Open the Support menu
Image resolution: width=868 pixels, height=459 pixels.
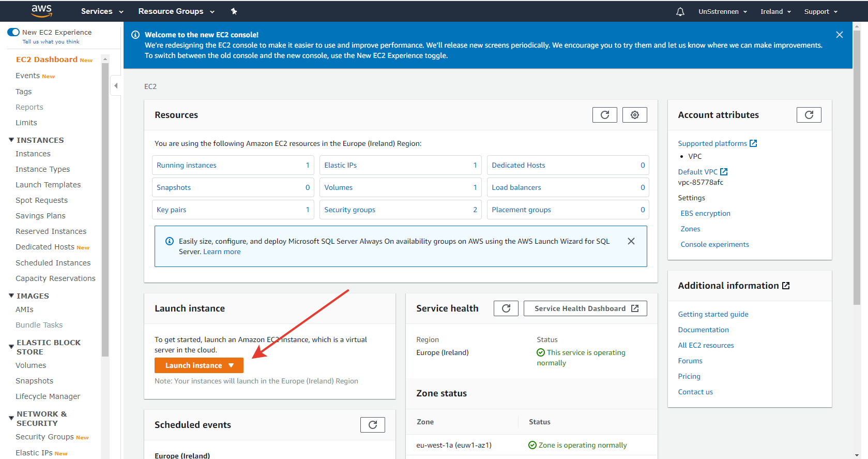[x=820, y=11]
